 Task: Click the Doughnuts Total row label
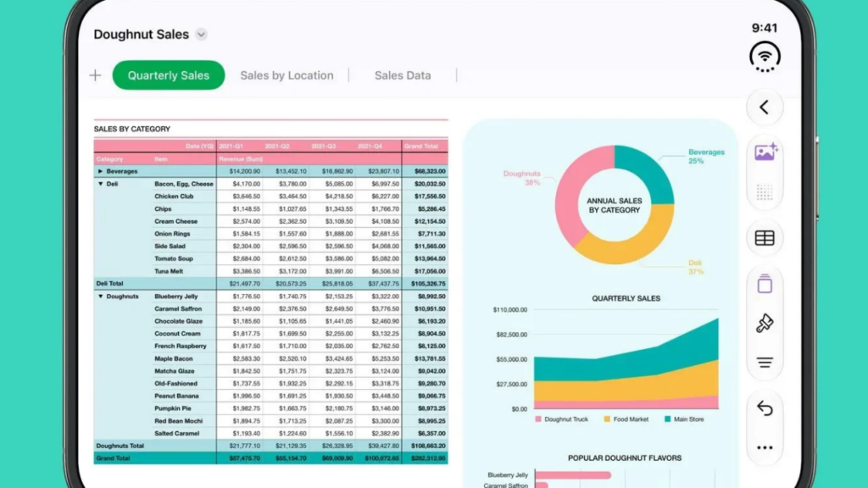[x=120, y=446]
